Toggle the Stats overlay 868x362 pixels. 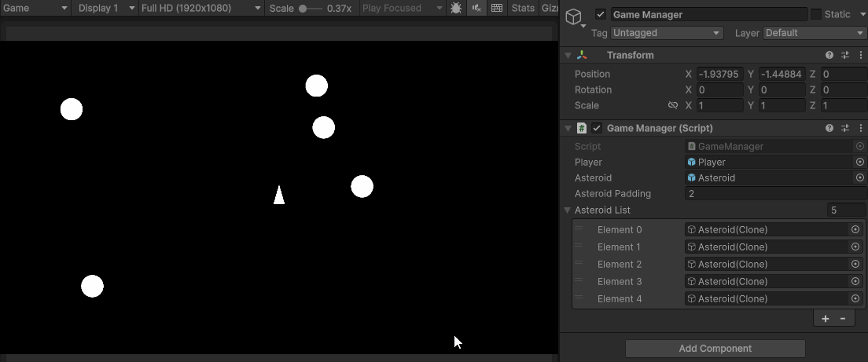(523, 8)
